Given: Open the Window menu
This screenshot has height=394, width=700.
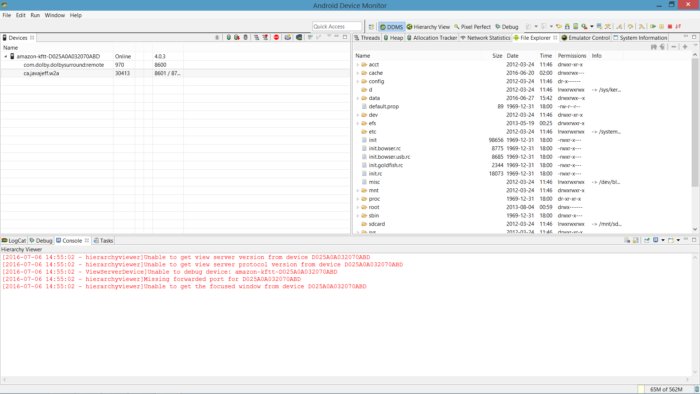Looking at the screenshot, I should [x=54, y=15].
